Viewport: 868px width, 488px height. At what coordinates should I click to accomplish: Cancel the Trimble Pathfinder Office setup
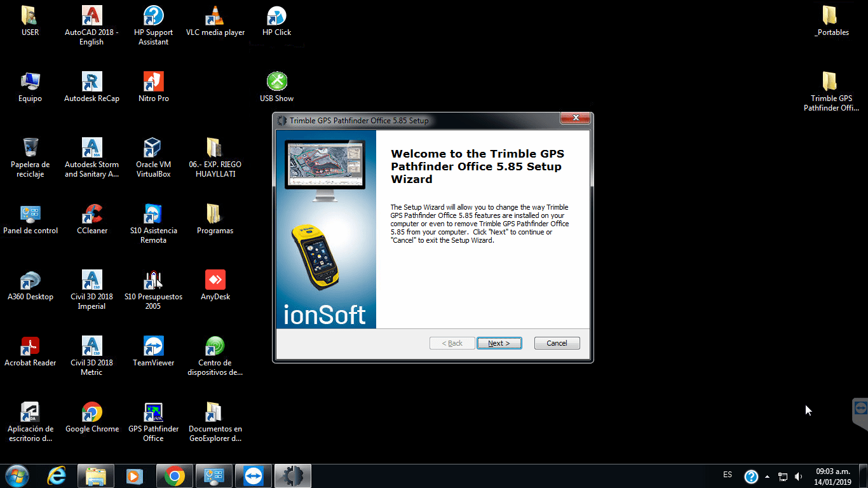(557, 343)
